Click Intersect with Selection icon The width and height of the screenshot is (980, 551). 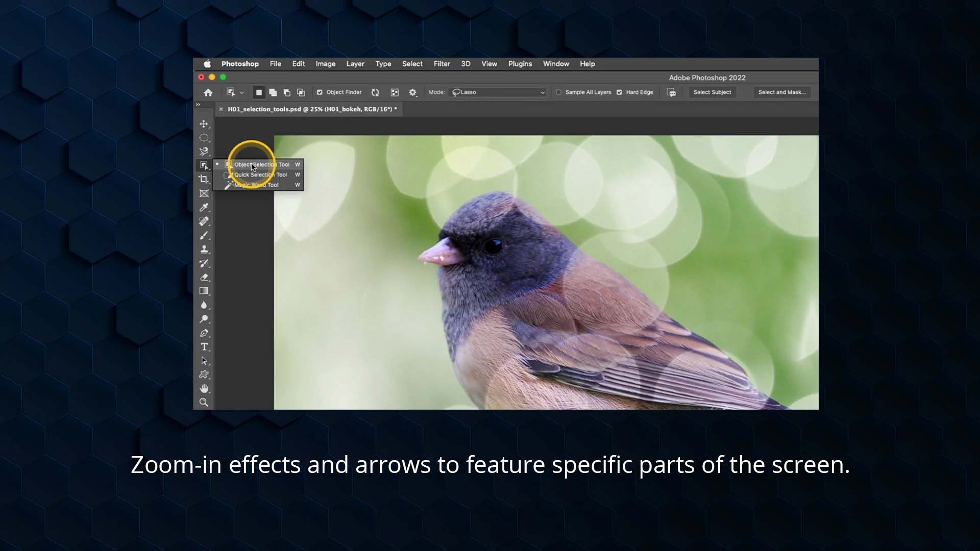(301, 92)
